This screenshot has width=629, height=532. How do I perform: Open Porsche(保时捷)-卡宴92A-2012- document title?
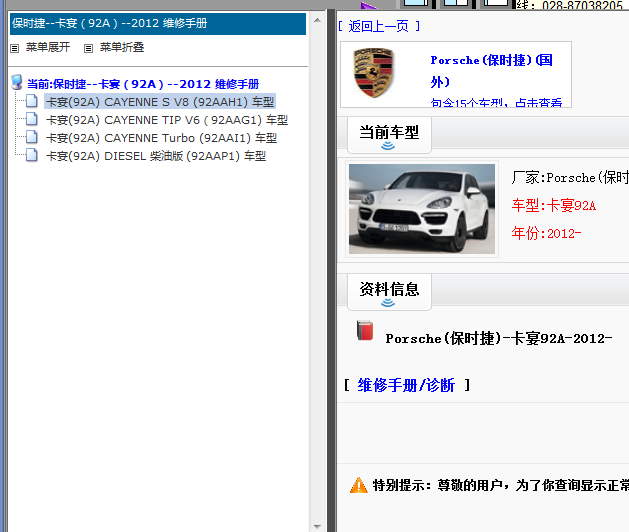(x=499, y=339)
